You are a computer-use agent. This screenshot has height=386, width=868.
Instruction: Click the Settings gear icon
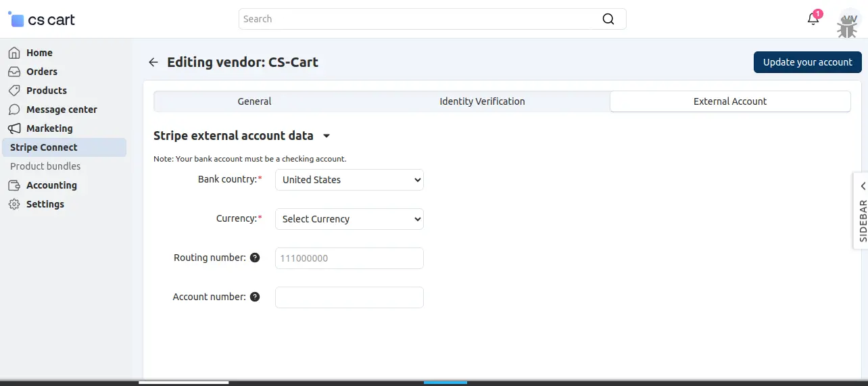(14, 204)
